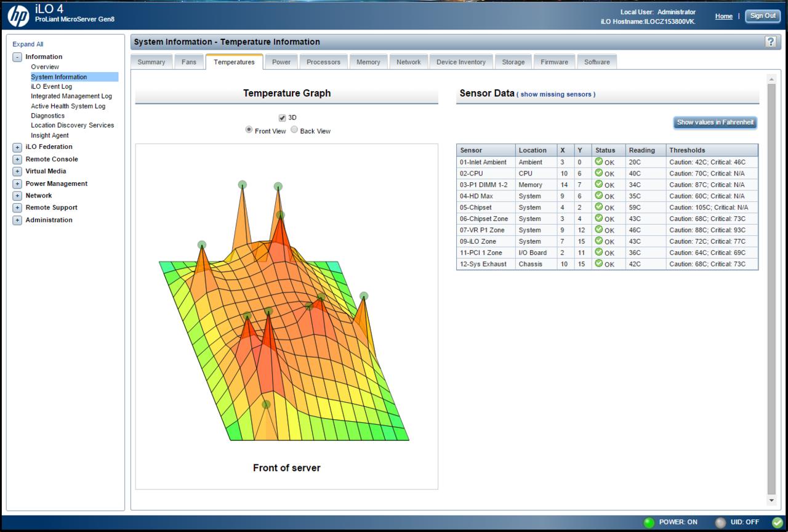Expand the Remote Support section

pyautogui.click(x=17, y=208)
